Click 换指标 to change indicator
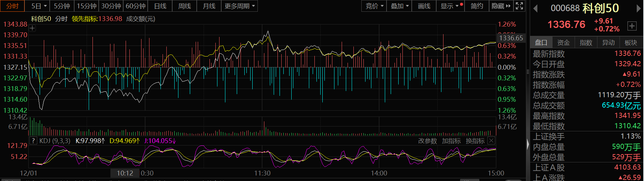The image size is (644, 181). click(x=475, y=141)
